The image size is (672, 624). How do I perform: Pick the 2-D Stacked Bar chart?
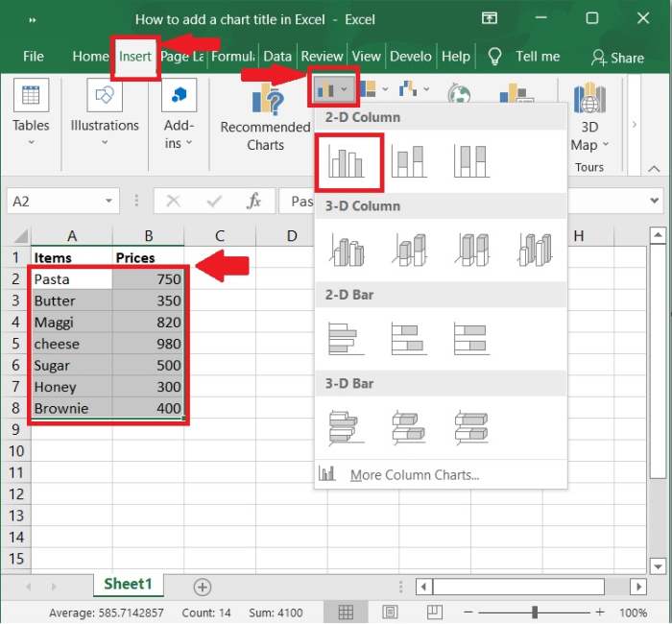409,339
